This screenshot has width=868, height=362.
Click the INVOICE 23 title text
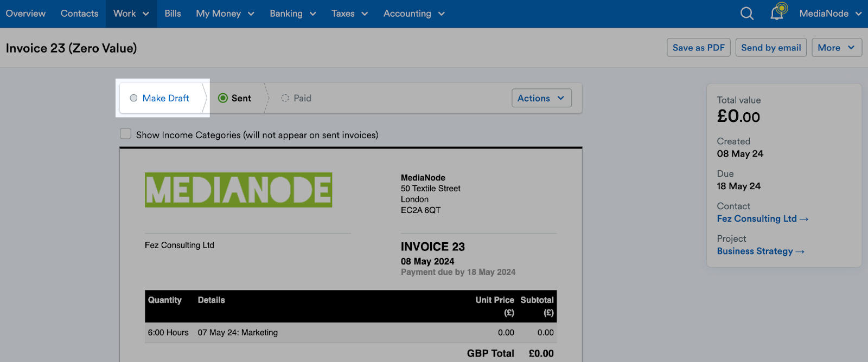[x=433, y=247]
